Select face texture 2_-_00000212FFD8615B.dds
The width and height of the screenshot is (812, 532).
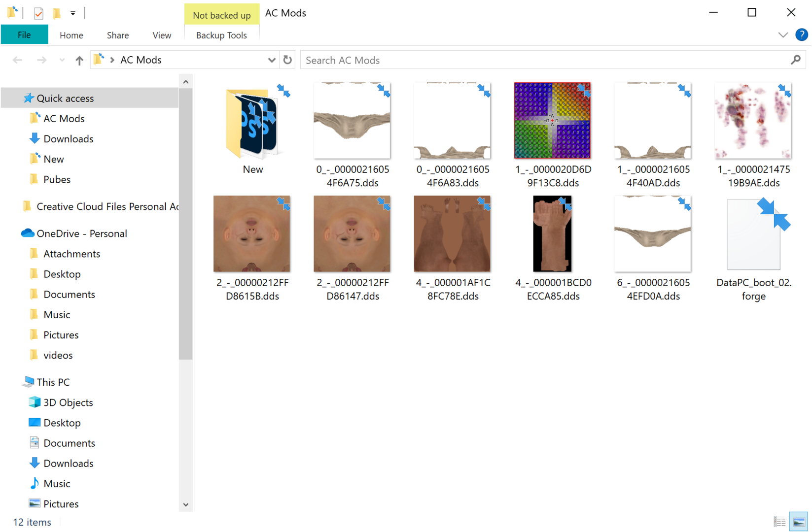(252, 249)
